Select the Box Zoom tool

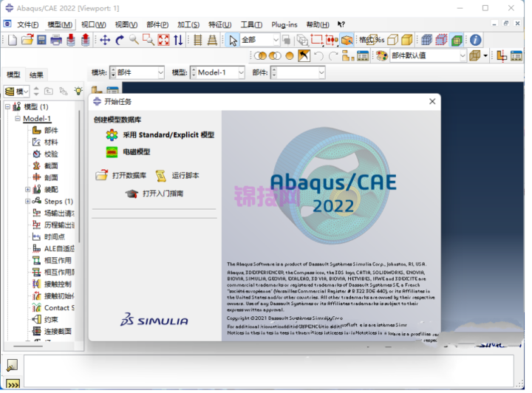point(149,40)
